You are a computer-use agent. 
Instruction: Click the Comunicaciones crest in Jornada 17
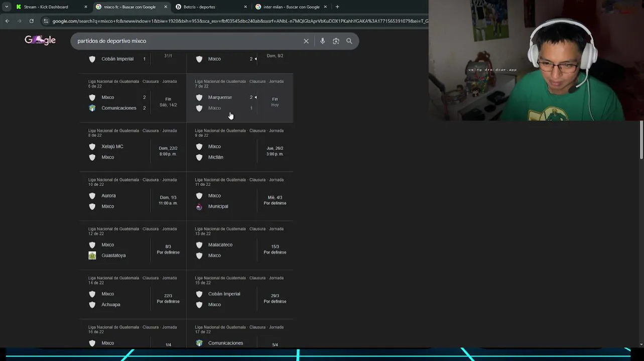pyautogui.click(x=199, y=343)
